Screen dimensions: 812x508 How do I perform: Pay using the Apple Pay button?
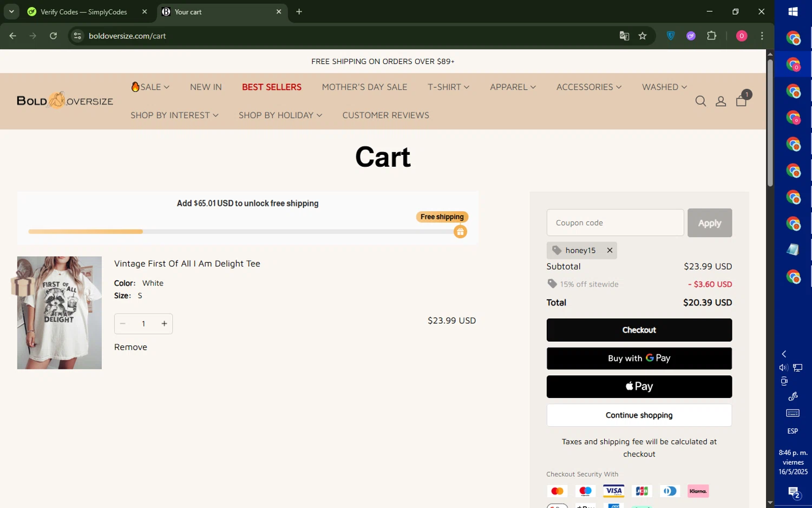[639, 387]
